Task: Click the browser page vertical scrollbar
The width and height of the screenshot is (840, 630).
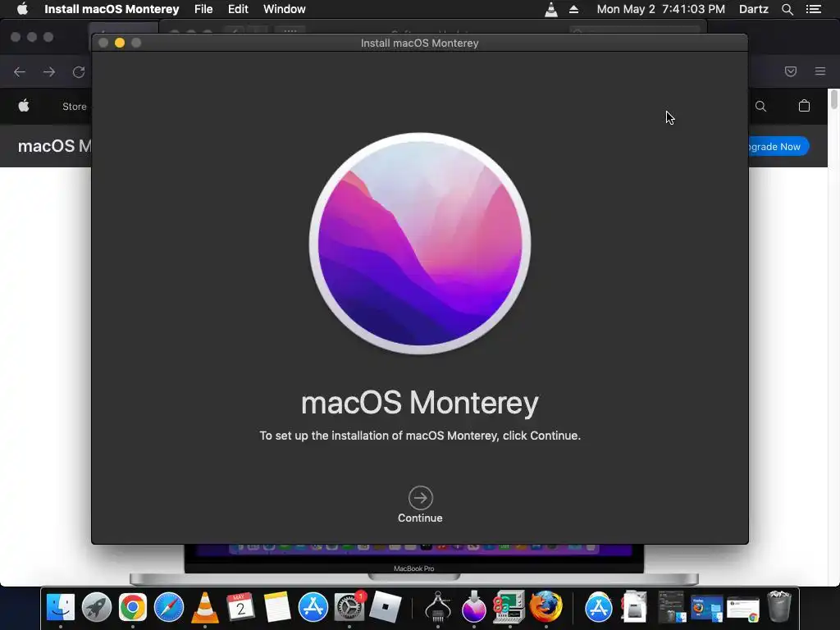Action: click(834, 100)
